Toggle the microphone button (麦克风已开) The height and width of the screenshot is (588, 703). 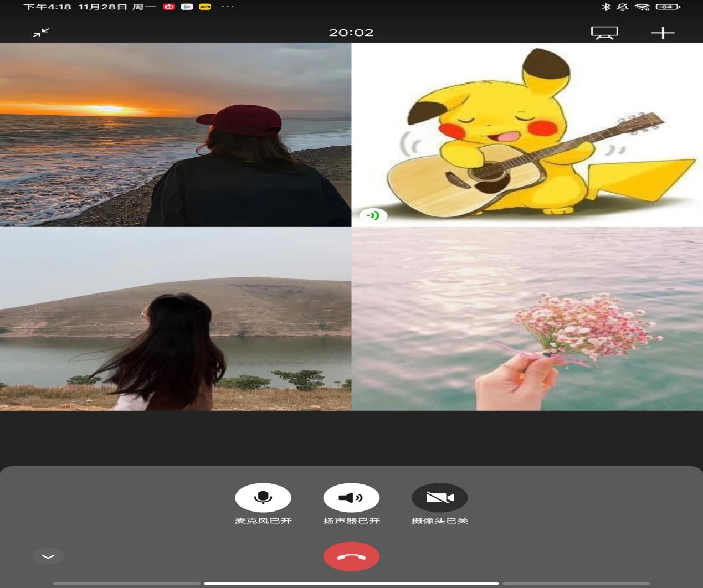click(263, 497)
